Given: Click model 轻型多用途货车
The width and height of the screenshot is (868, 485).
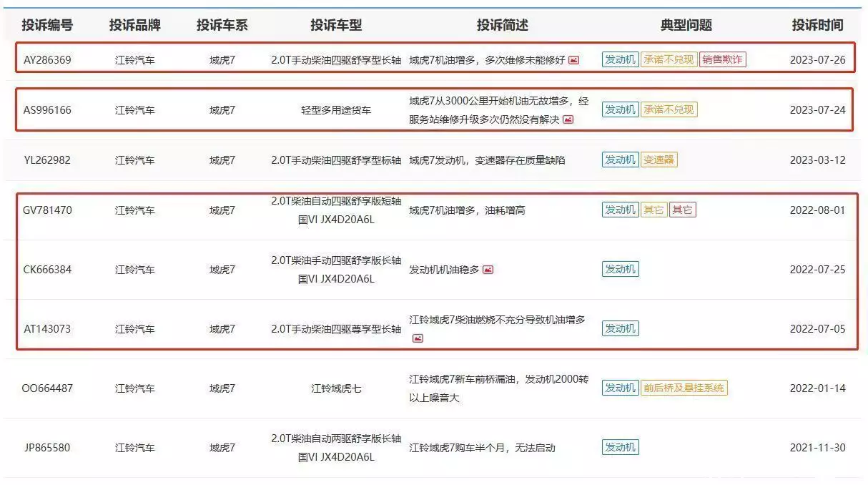Looking at the screenshot, I should [x=336, y=110].
